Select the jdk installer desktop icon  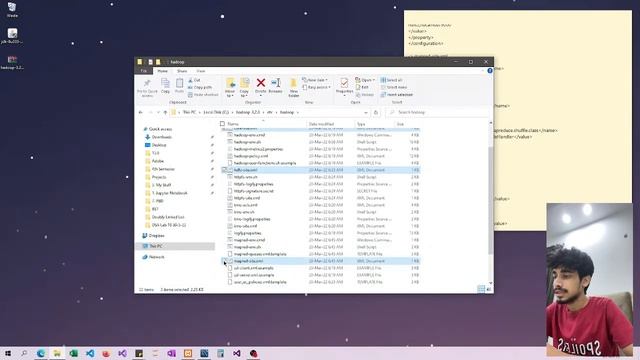(12, 36)
